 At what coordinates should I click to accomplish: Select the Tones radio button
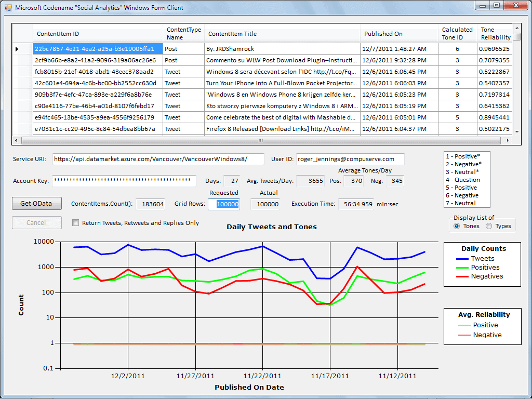click(x=457, y=227)
